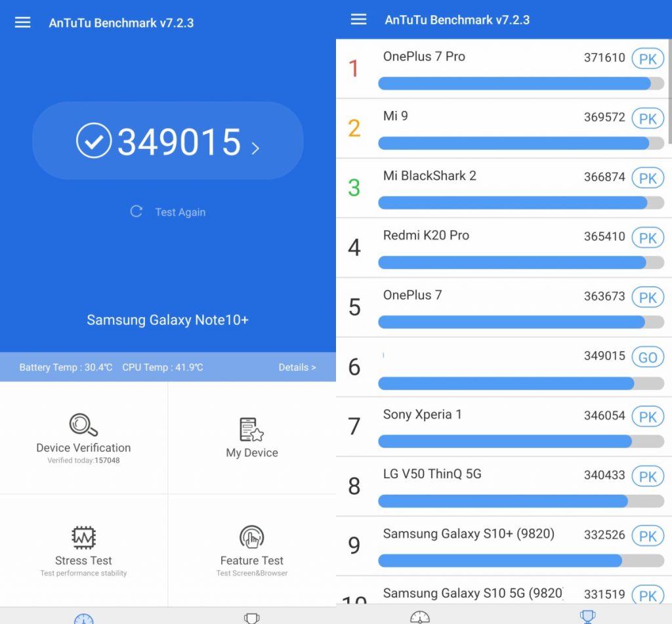Open hamburger menu on the score screen
The height and width of the screenshot is (624, 672).
23,22
